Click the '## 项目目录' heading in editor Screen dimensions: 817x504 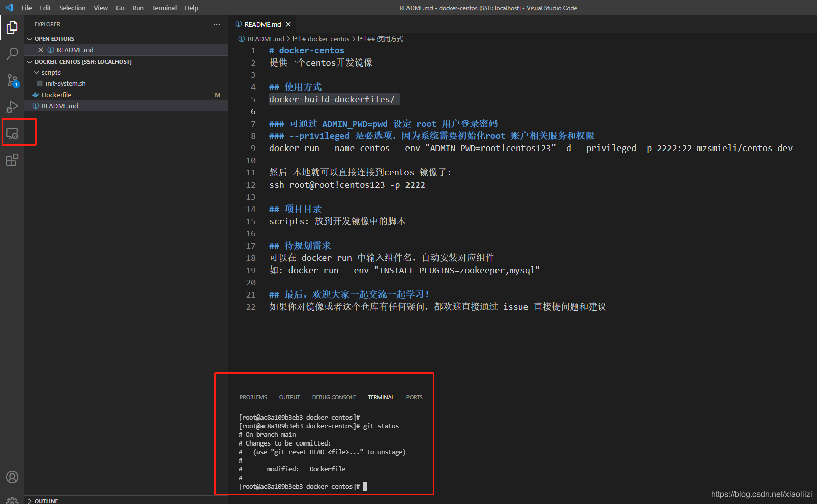[x=295, y=209]
